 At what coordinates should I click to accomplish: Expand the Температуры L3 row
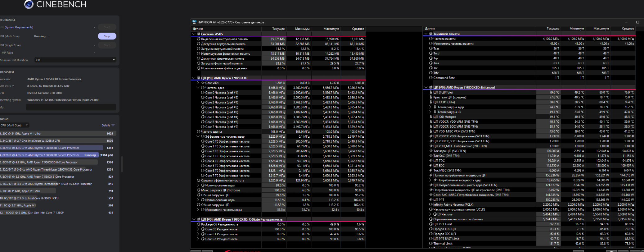[430, 112]
